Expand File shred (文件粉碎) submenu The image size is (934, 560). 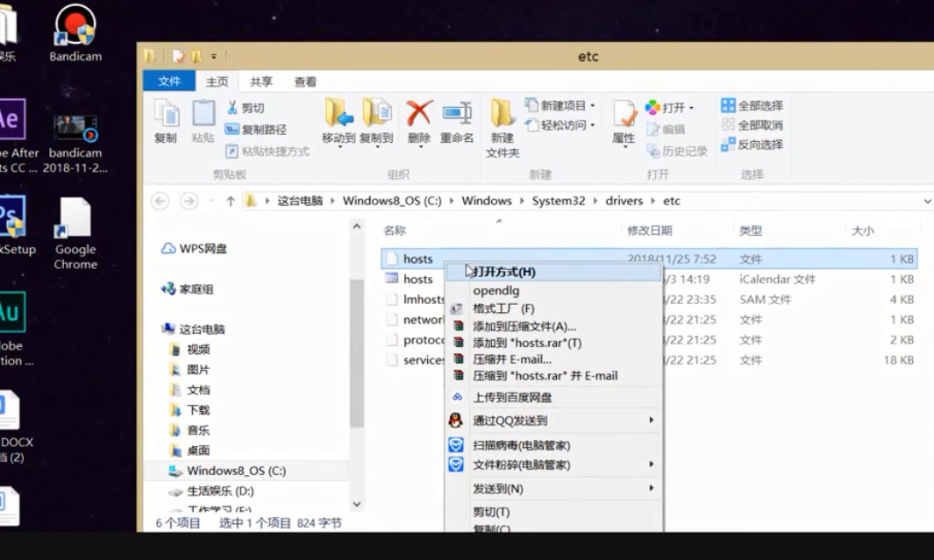point(553,464)
